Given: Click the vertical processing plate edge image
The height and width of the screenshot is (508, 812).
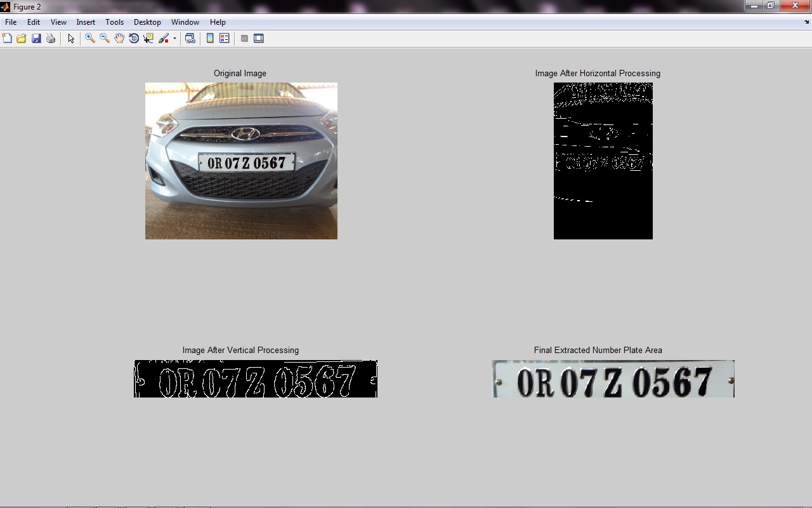Looking at the screenshot, I should (256, 379).
